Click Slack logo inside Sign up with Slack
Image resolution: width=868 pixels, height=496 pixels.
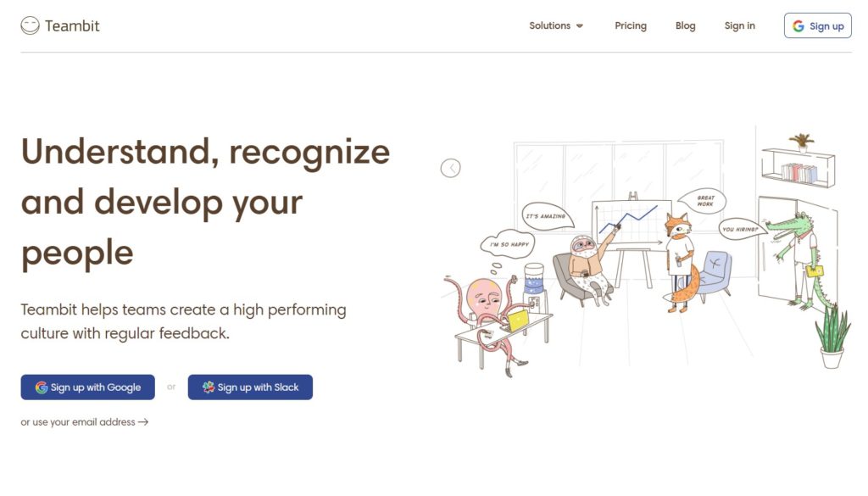point(209,387)
